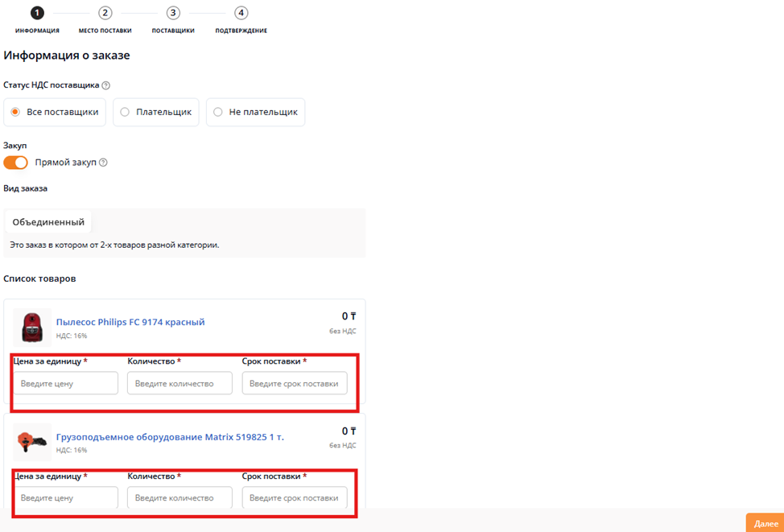Choose the Плательщик radio option
The width and height of the screenshot is (784, 532).
click(x=125, y=113)
